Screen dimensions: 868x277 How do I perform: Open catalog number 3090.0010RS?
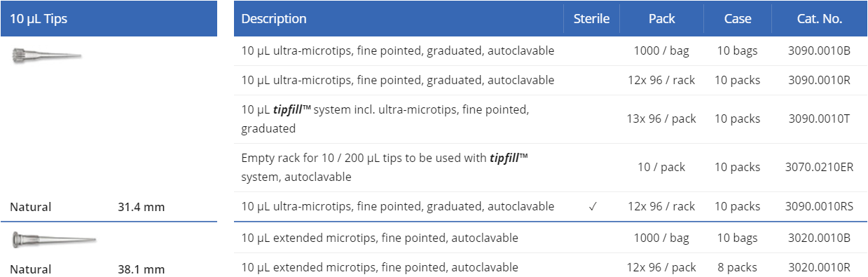click(x=819, y=206)
